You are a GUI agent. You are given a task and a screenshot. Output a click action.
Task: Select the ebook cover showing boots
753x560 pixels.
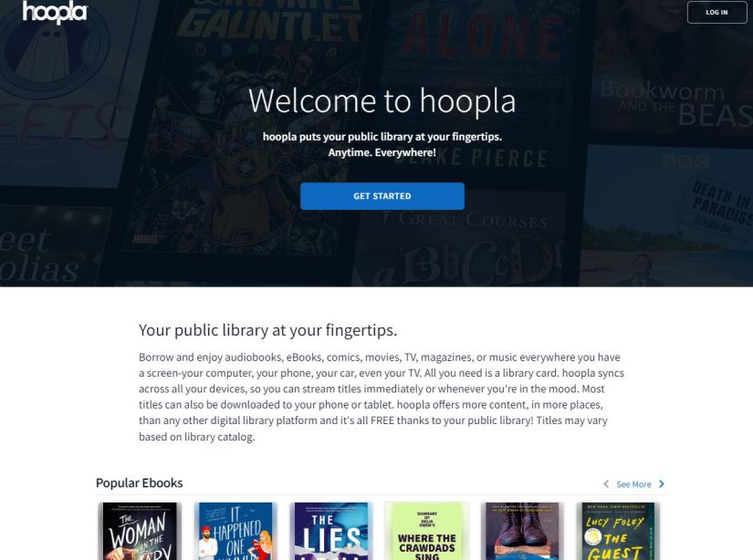tap(522, 531)
